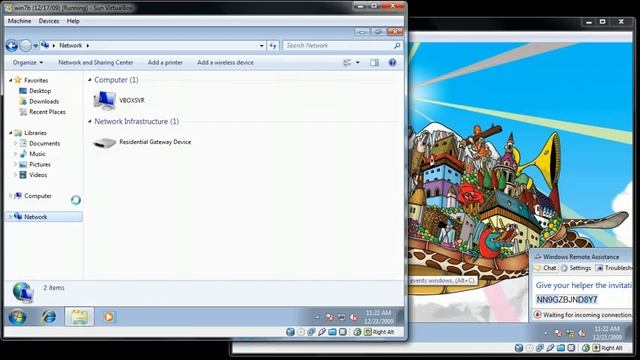Screen dimensions: 640x360
Task: Click Add a printer
Action: (165, 62)
